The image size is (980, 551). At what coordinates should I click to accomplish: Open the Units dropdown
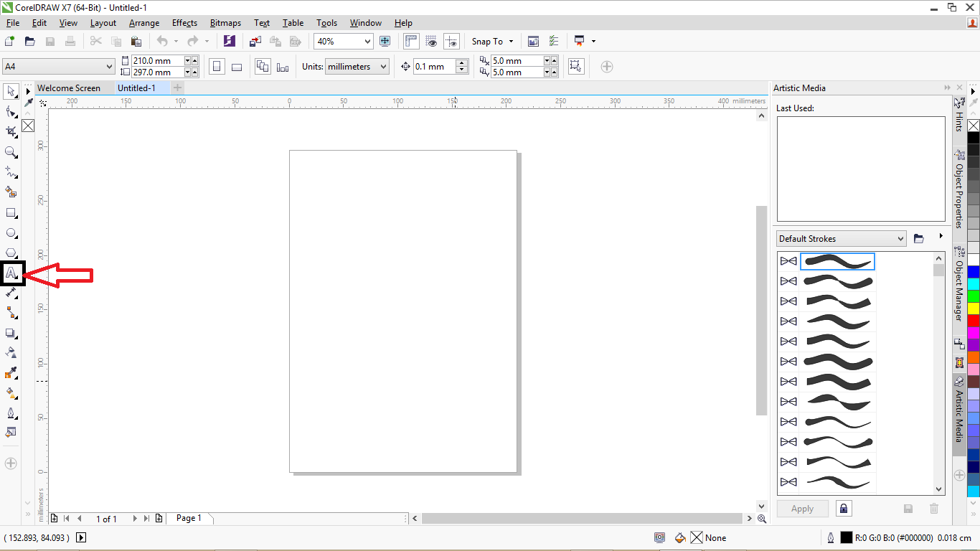(x=357, y=66)
